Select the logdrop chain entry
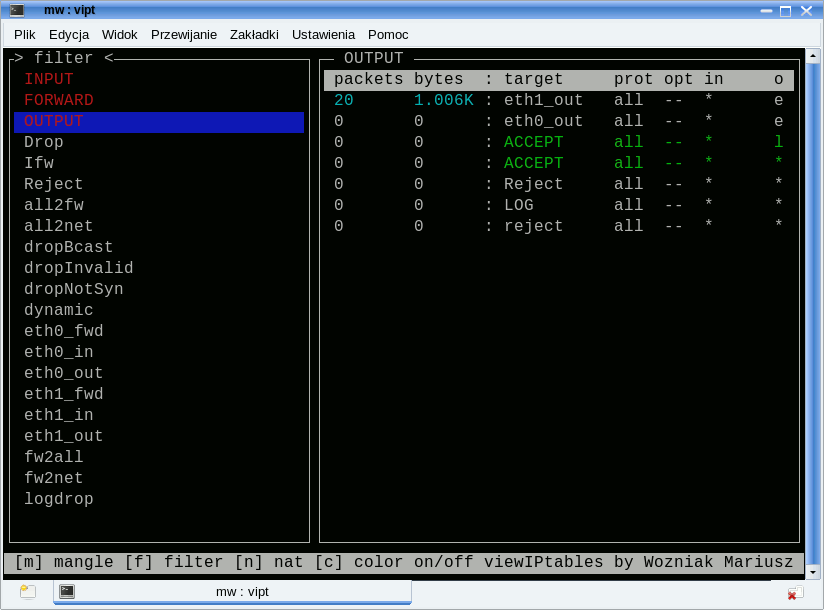 click(59, 499)
